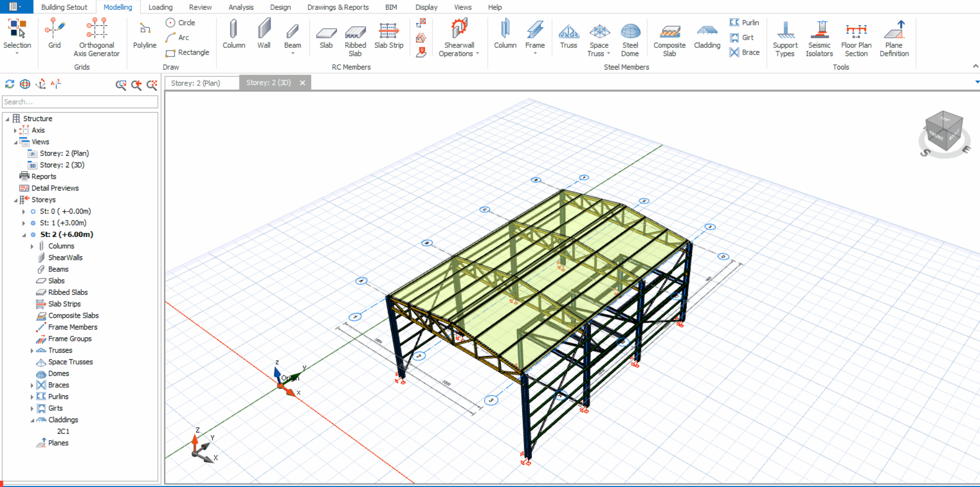Open Shearwall Operations
Screen dimensions: 980x487
tap(459, 37)
